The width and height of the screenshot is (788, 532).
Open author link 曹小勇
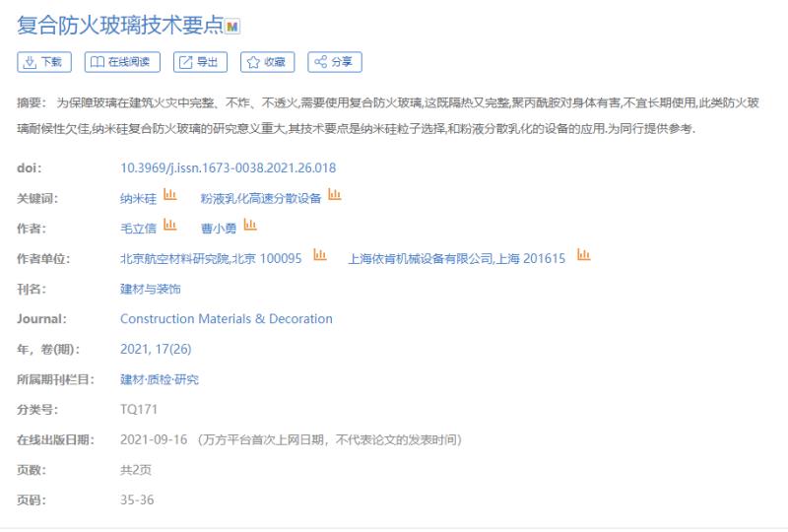[219, 229]
